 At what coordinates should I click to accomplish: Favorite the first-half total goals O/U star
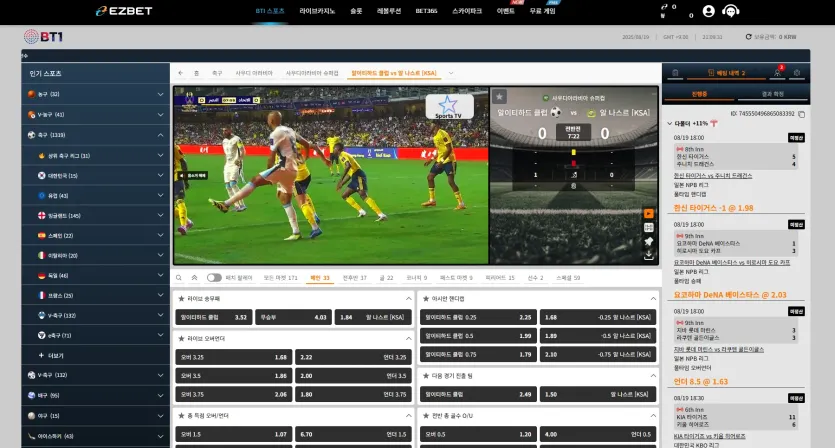click(x=425, y=416)
